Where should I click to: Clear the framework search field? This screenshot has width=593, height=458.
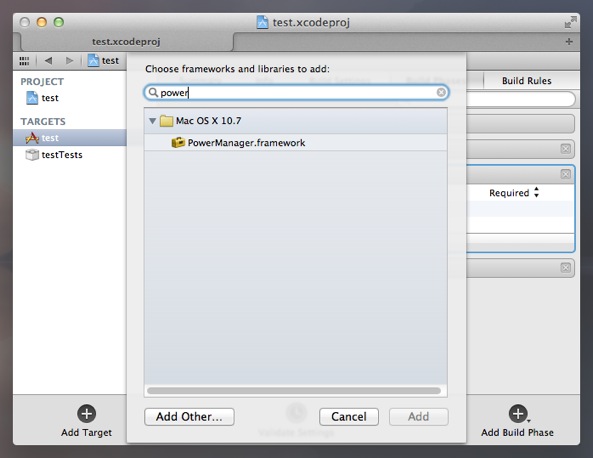tap(441, 92)
